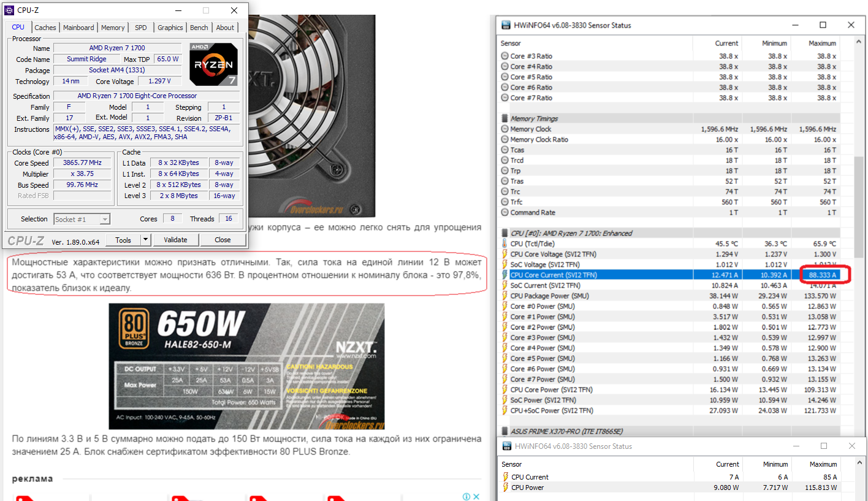This screenshot has width=868, height=501.
Task: Click the lightning icon for SoC Current
Action: pyautogui.click(x=504, y=286)
